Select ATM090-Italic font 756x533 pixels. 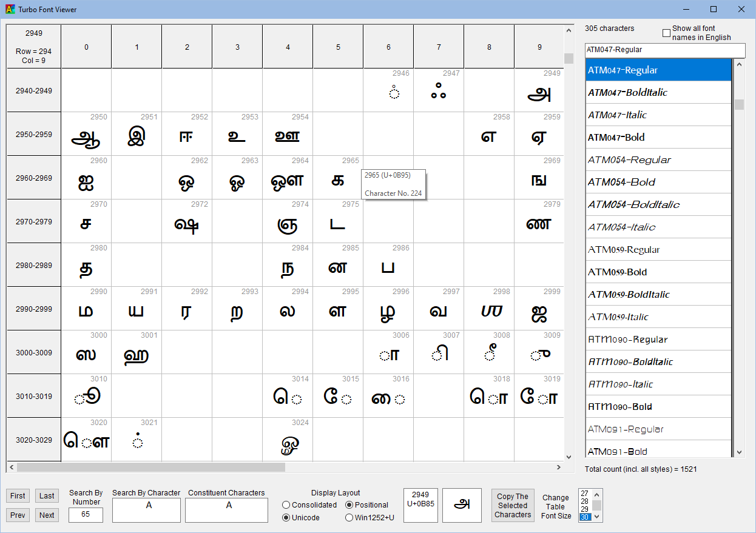point(658,384)
